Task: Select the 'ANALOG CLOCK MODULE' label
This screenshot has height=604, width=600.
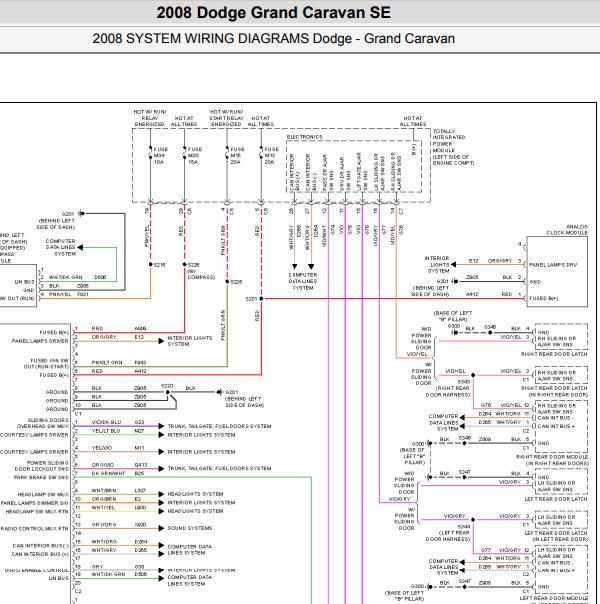Action: pos(567,230)
